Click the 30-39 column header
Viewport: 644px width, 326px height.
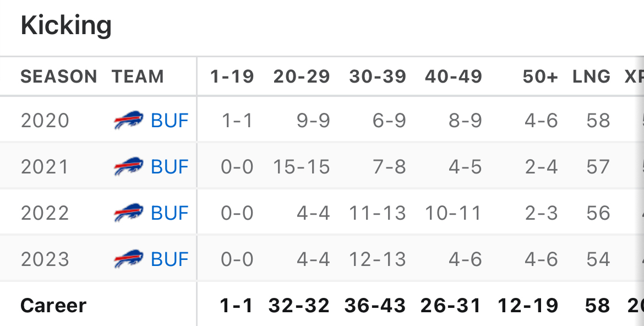[x=378, y=77]
